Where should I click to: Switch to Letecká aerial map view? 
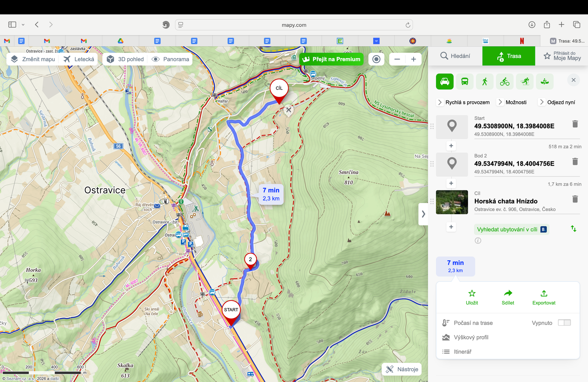click(79, 59)
